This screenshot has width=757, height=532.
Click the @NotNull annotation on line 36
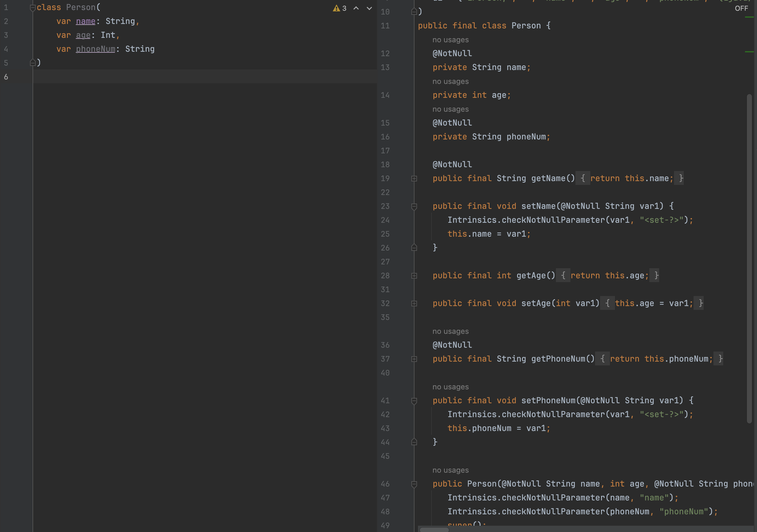point(452,345)
